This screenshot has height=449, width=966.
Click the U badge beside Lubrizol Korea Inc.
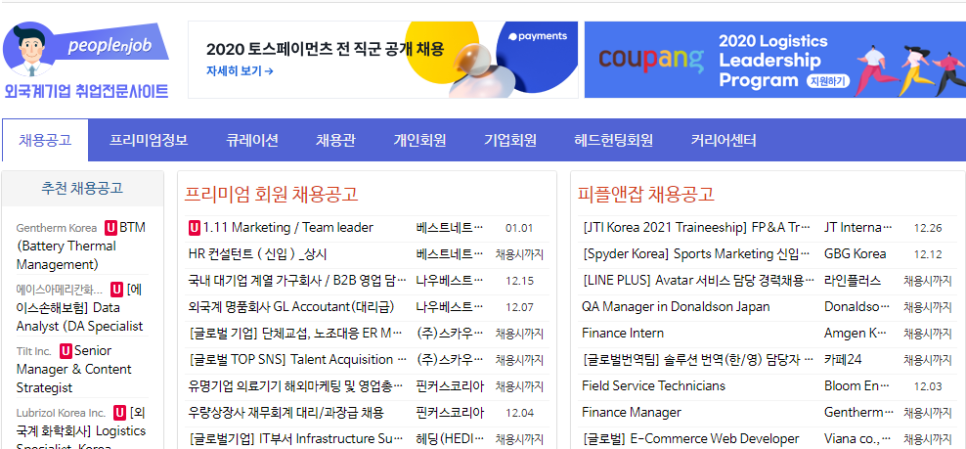[x=120, y=413]
